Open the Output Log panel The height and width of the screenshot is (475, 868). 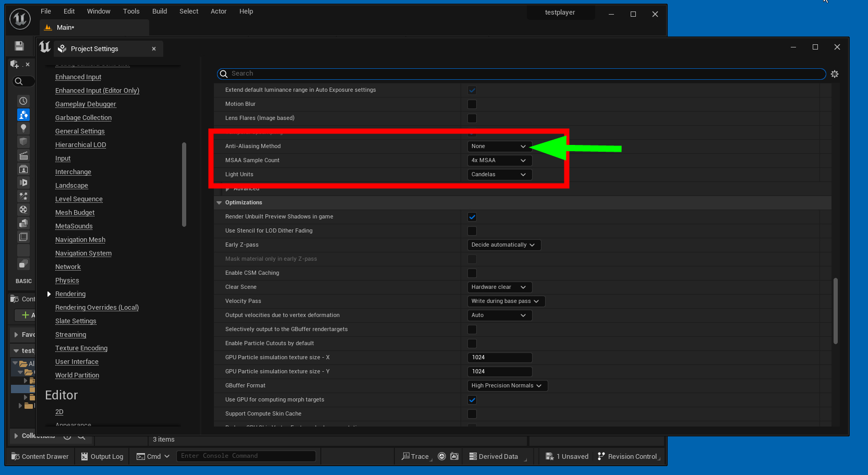tap(102, 456)
